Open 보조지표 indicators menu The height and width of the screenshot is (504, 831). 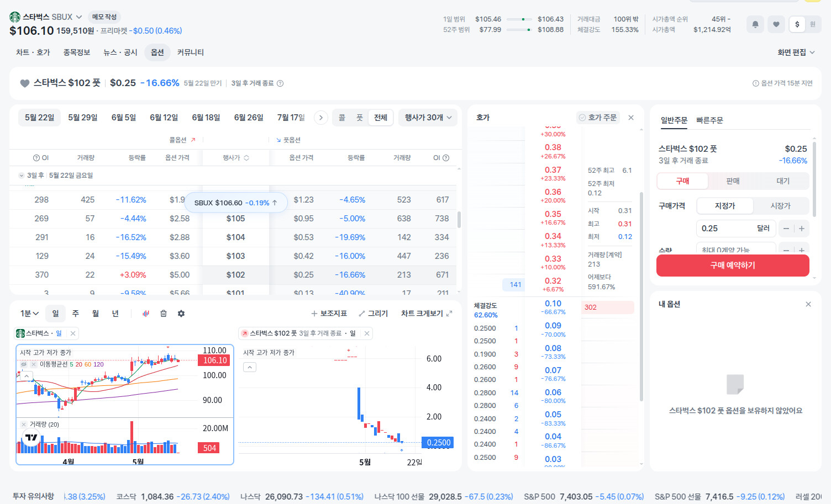click(x=329, y=314)
